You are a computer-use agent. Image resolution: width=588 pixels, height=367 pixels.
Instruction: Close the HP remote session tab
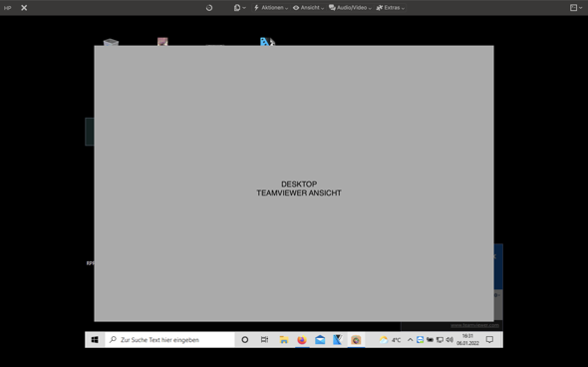click(24, 8)
